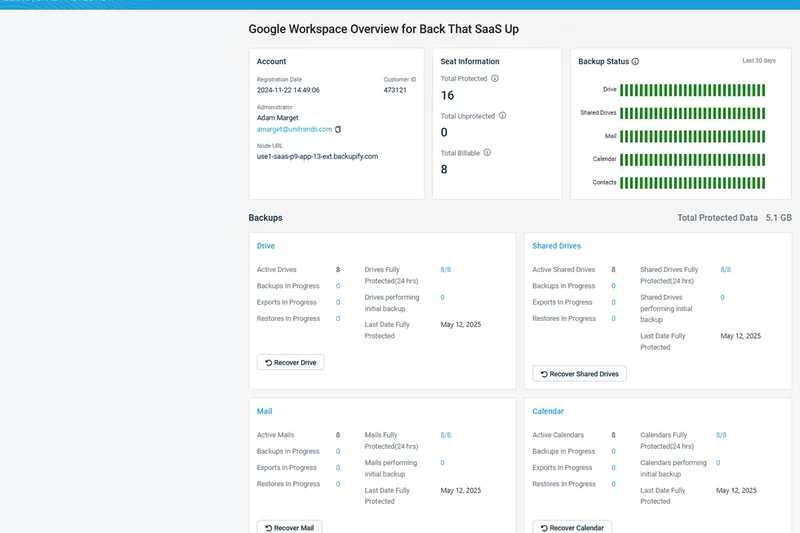Click the Recover Drive button
800x533 pixels.
click(x=290, y=362)
